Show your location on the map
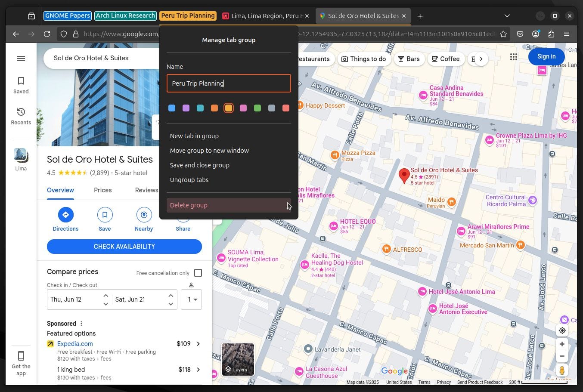This screenshot has width=583, height=392. coord(562,330)
